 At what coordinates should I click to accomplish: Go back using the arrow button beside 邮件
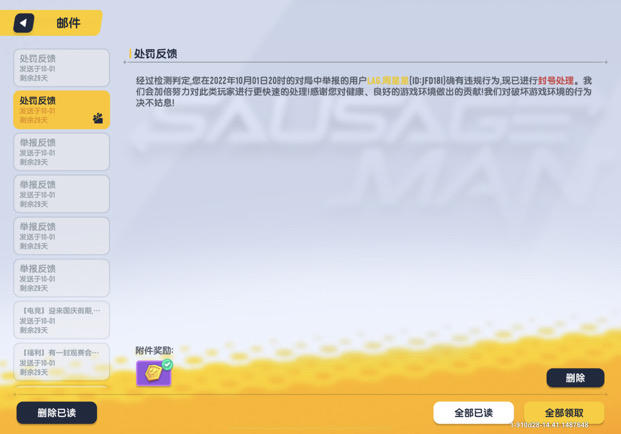[23, 23]
